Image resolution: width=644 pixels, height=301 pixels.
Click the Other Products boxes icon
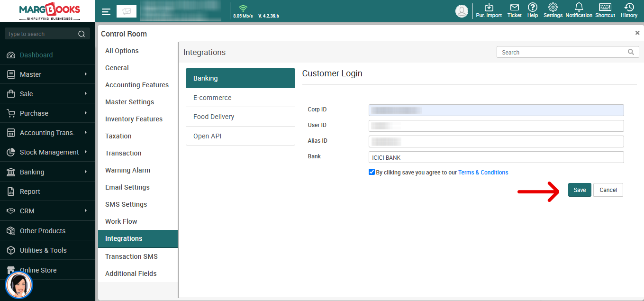point(11,231)
